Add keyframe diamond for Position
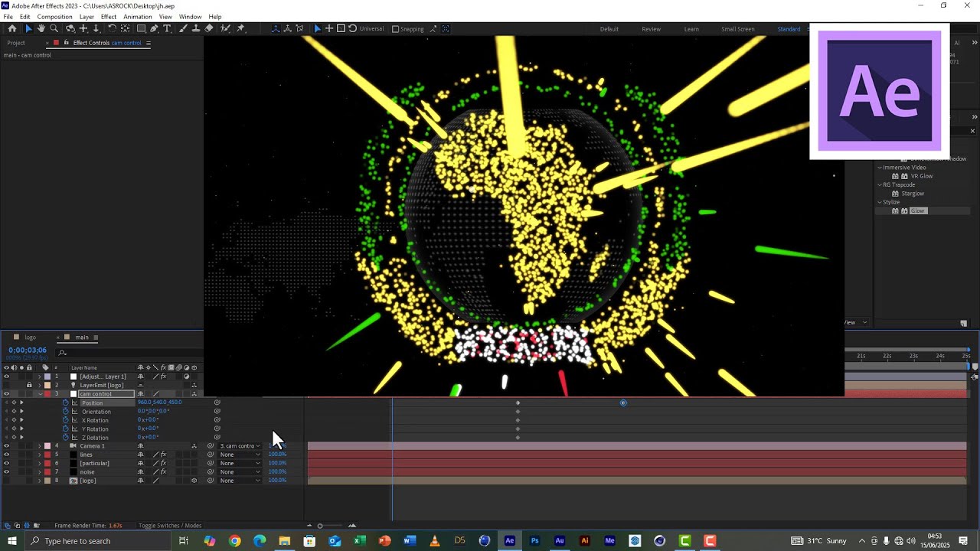This screenshot has width=980, height=551. tap(14, 403)
